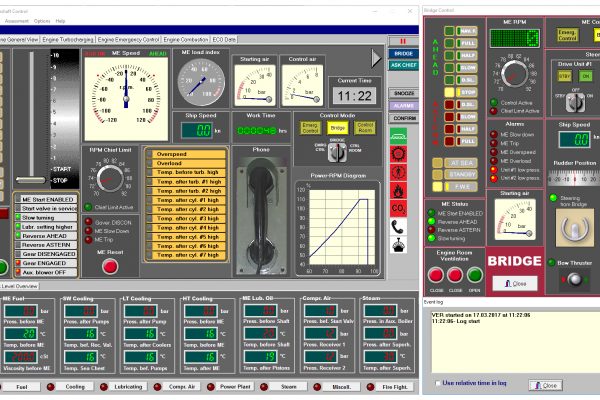Click the Control Mode rotary selector switch
This screenshot has height=400, width=600.
(337, 153)
